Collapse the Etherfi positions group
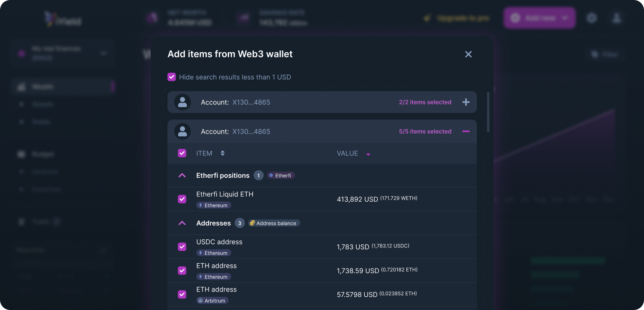Image resolution: width=644 pixels, height=310 pixels. coord(182,175)
